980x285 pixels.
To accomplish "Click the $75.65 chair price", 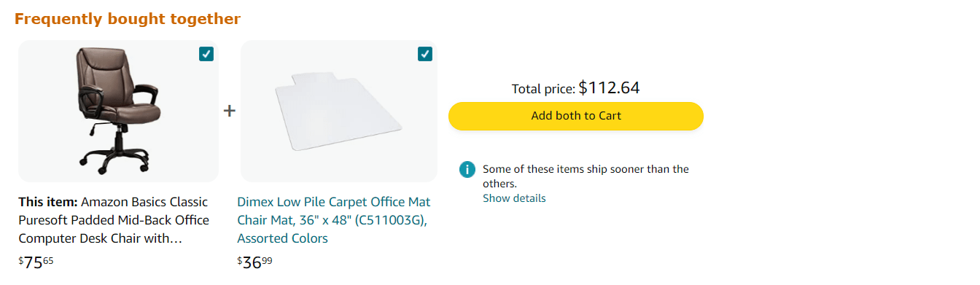I will coord(36,262).
